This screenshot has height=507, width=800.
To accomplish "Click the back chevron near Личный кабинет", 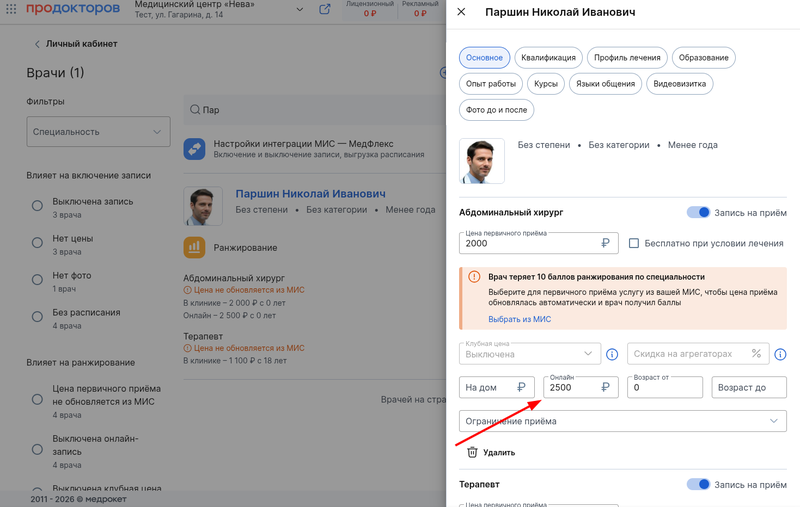I will (37, 44).
